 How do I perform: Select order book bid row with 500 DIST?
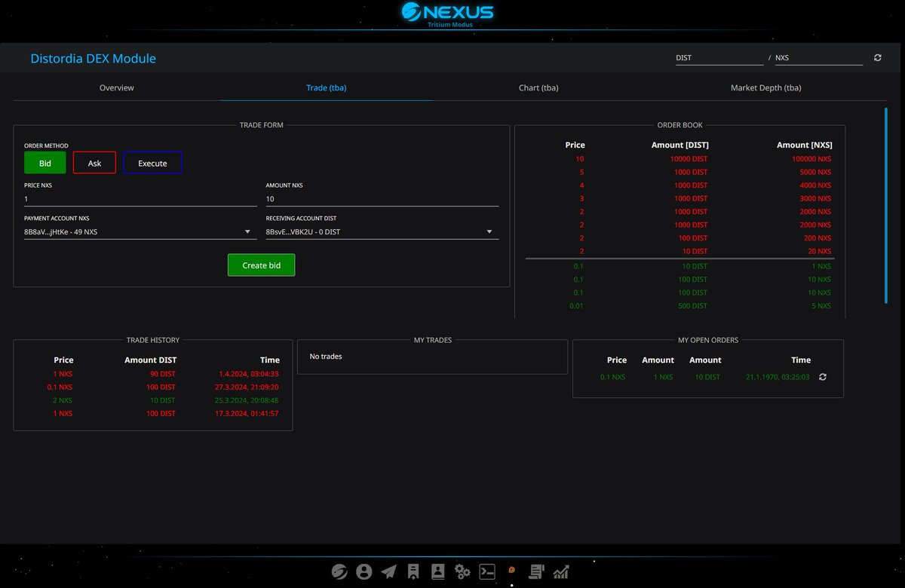pos(679,305)
